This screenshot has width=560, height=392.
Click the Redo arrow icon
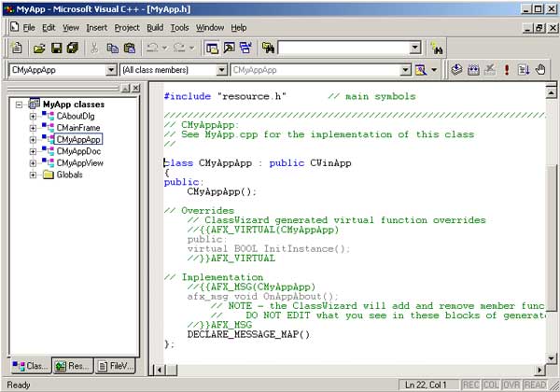(x=179, y=48)
